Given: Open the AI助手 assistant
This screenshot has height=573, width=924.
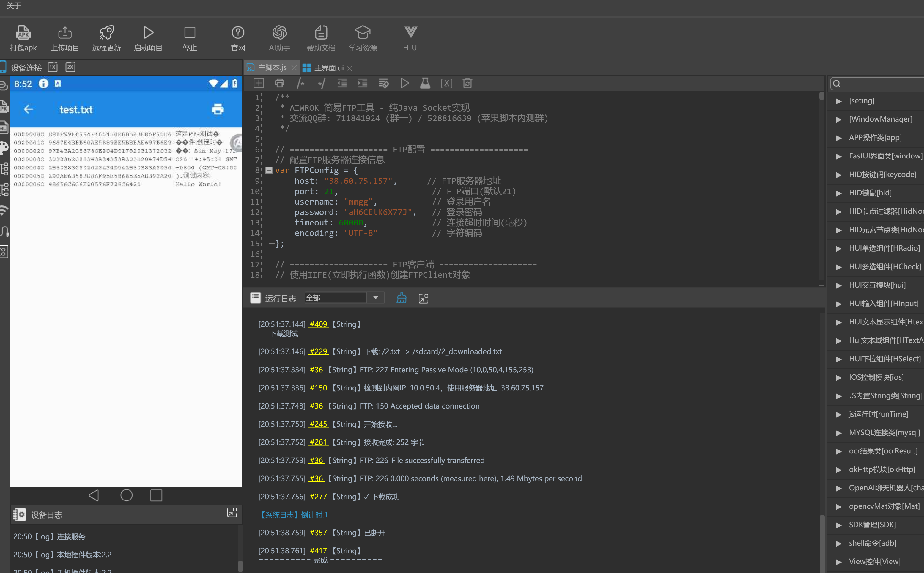Looking at the screenshot, I should [x=279, y=38].
